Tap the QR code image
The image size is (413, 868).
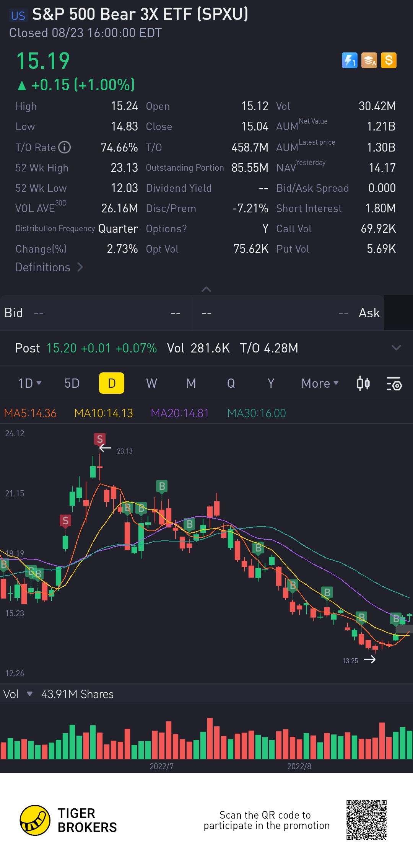(x=366, y=820)
